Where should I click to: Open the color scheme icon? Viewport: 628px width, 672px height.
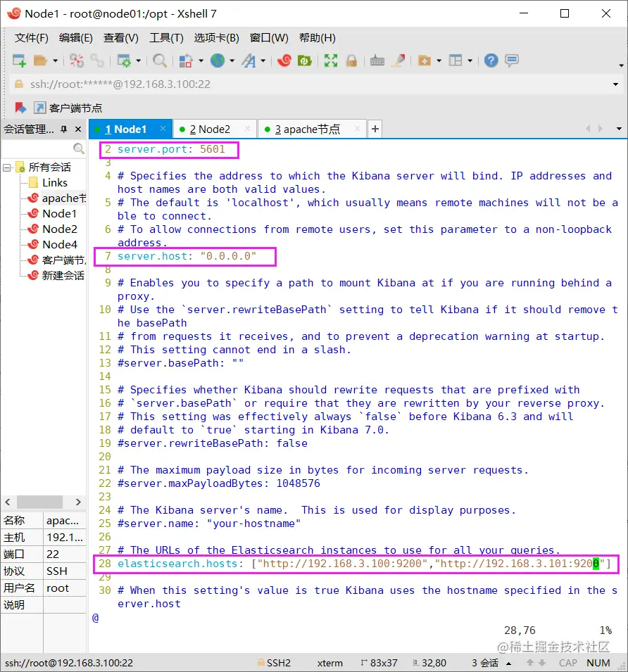[x=186, y=61]
